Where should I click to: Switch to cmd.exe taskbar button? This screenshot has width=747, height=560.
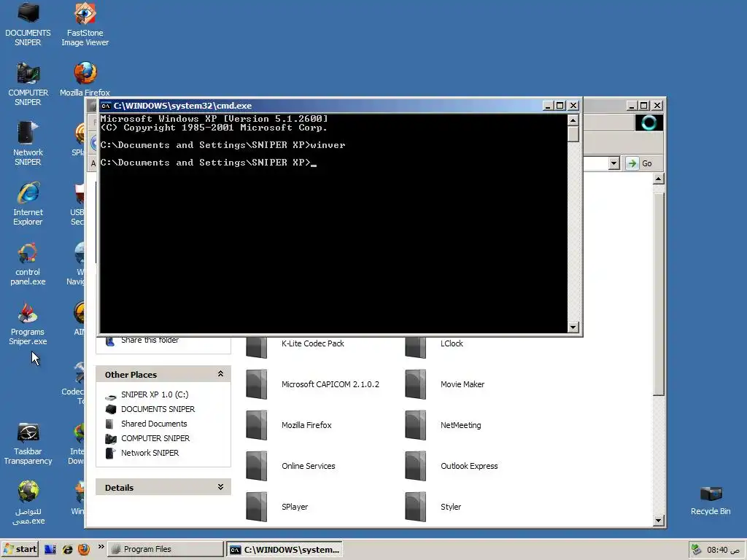(x=284, y=550)
